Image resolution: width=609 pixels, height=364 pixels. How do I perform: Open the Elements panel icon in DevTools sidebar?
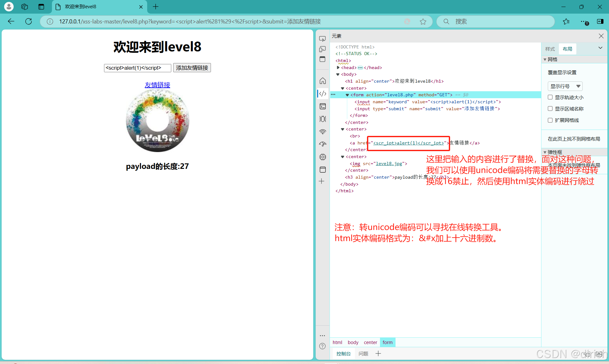[x=323, y=94]
